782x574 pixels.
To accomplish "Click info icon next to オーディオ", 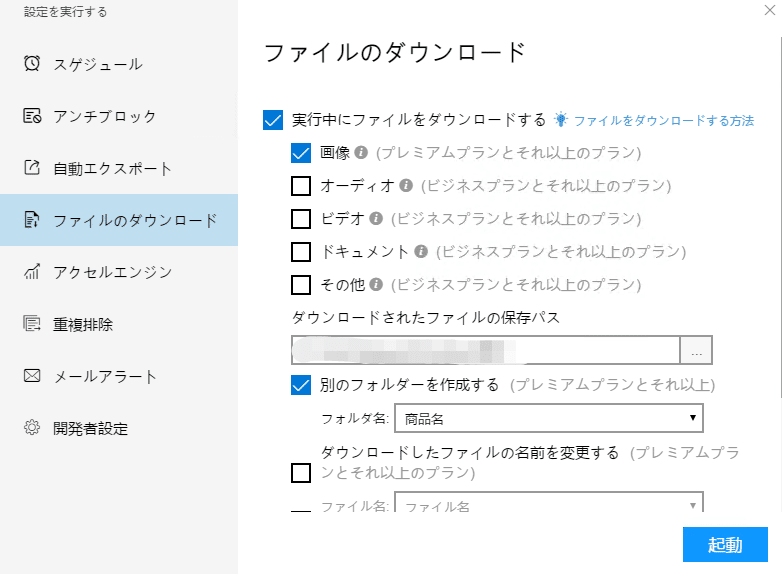I will pos(406,186).
